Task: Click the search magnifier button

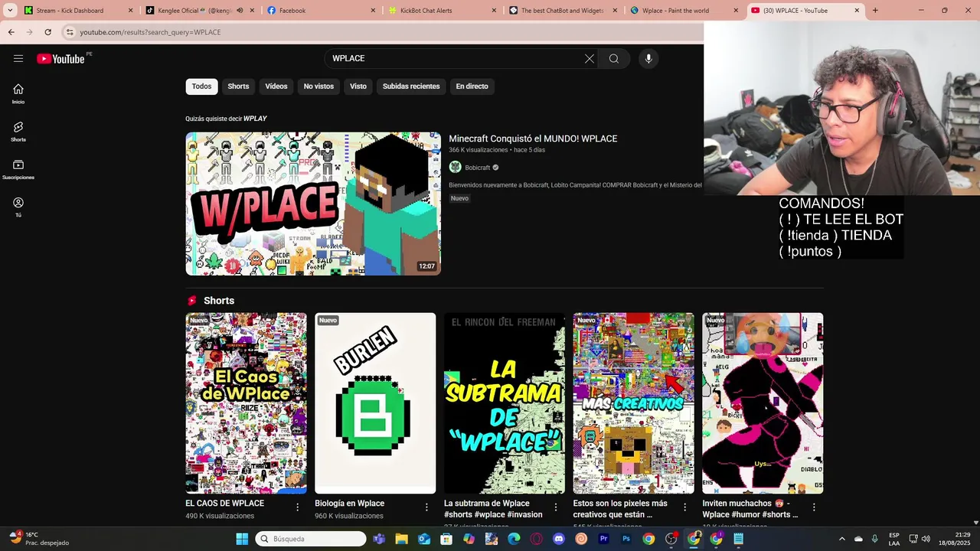Action: [614, 59]
